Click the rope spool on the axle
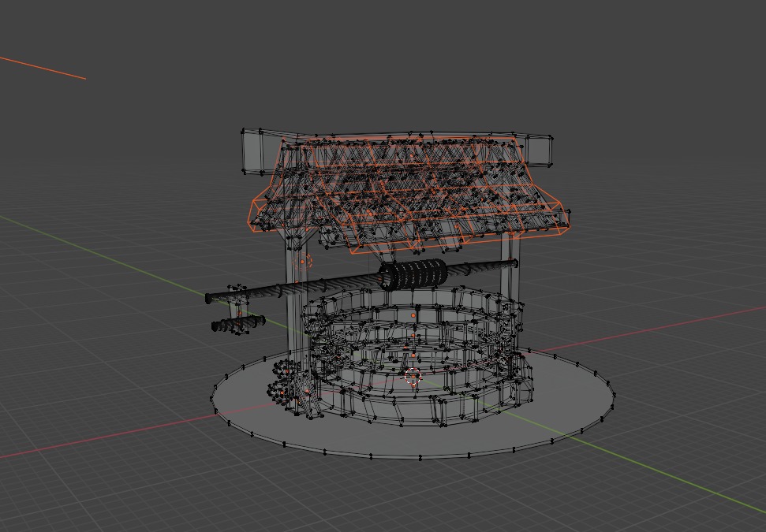 (413, 274)
